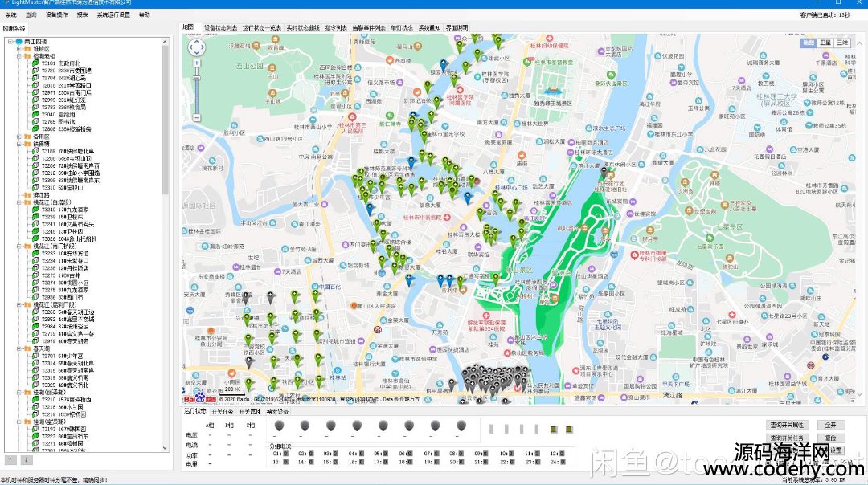The image size is (868, 485).
Task: Collapse the 春天湖 tree group
Action: (18, 348)
